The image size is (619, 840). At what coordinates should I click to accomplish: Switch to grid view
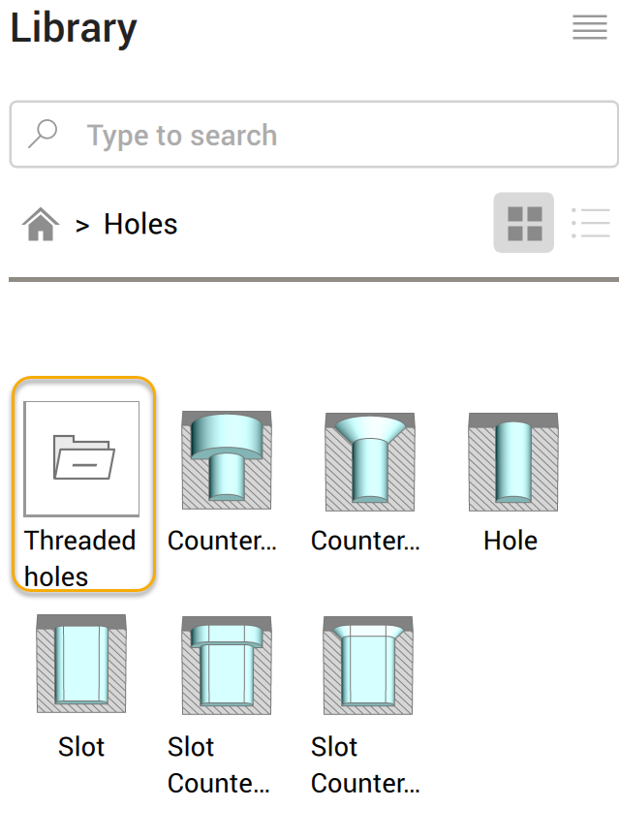point(524,223)
